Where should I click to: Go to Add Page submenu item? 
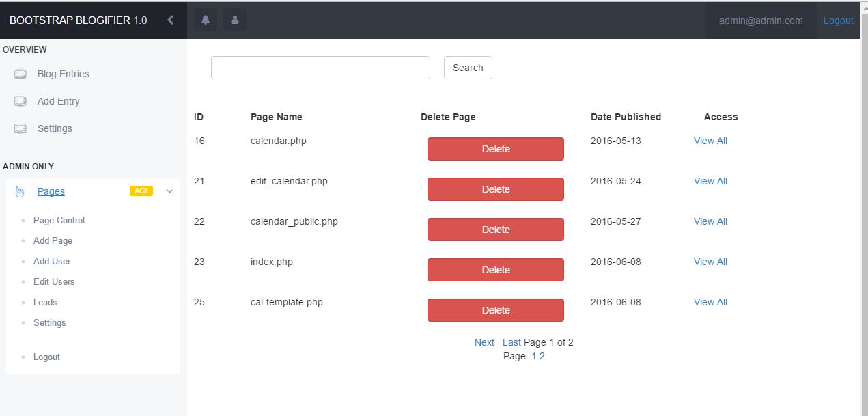53,240
